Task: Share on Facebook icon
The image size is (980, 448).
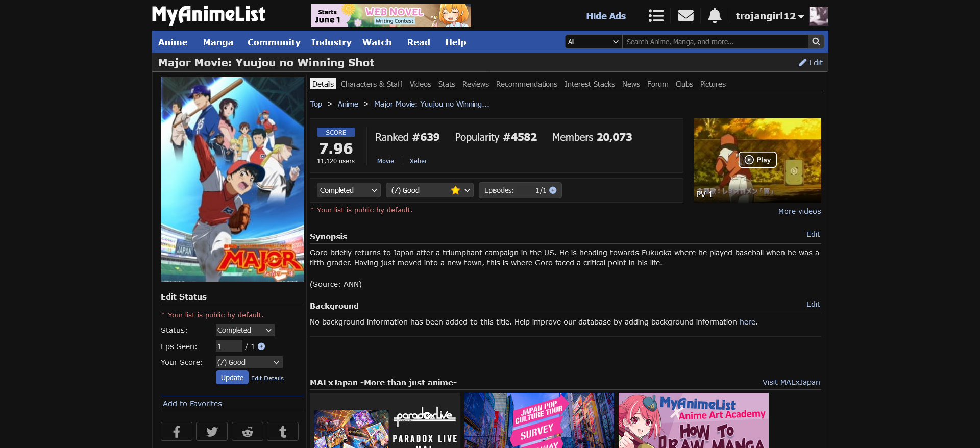Action: pos(177,432)
